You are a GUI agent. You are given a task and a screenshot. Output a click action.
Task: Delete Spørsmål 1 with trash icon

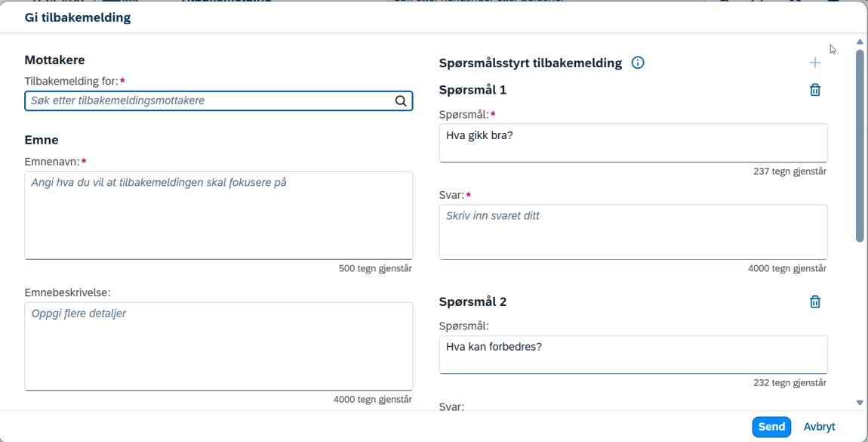point(815,90)
